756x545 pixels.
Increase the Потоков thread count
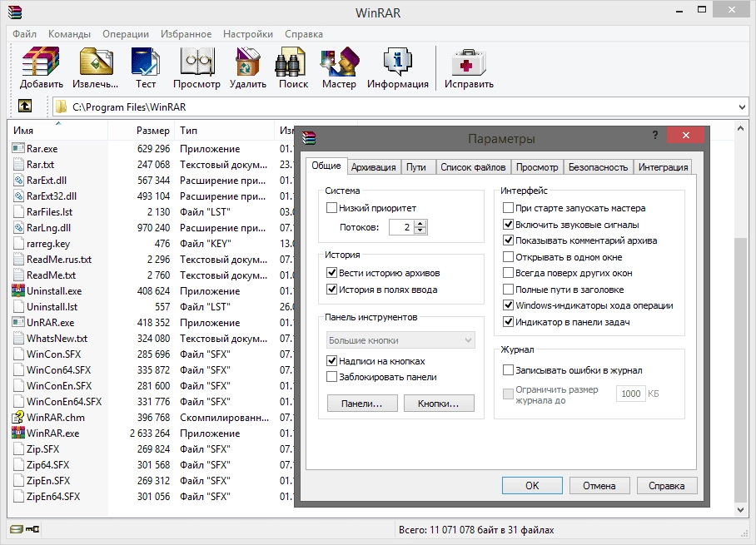click(x=421, y=224)
